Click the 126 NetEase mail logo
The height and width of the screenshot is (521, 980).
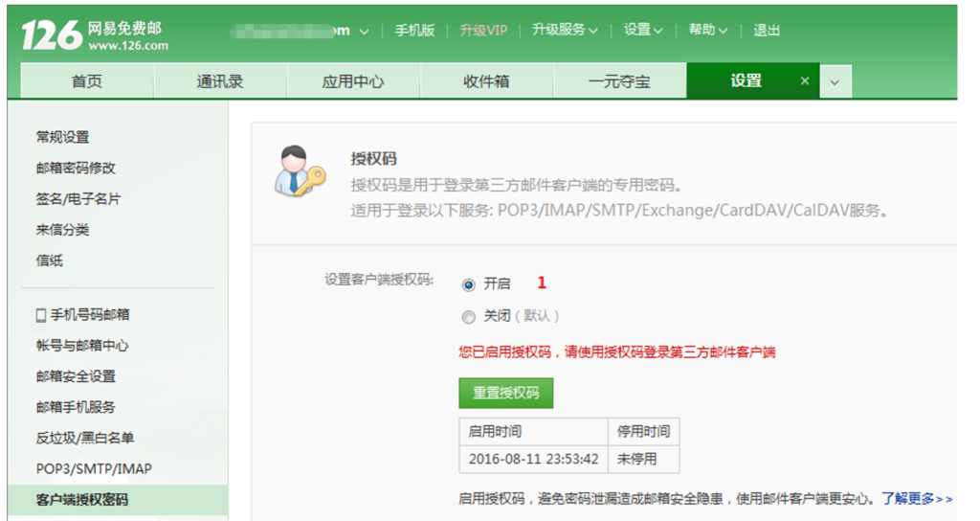coord(94,35)
